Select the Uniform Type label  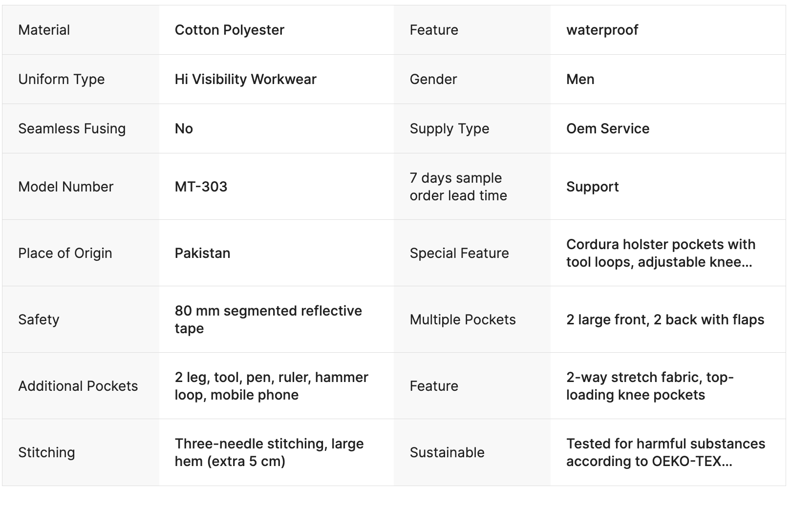pos(61,79)
